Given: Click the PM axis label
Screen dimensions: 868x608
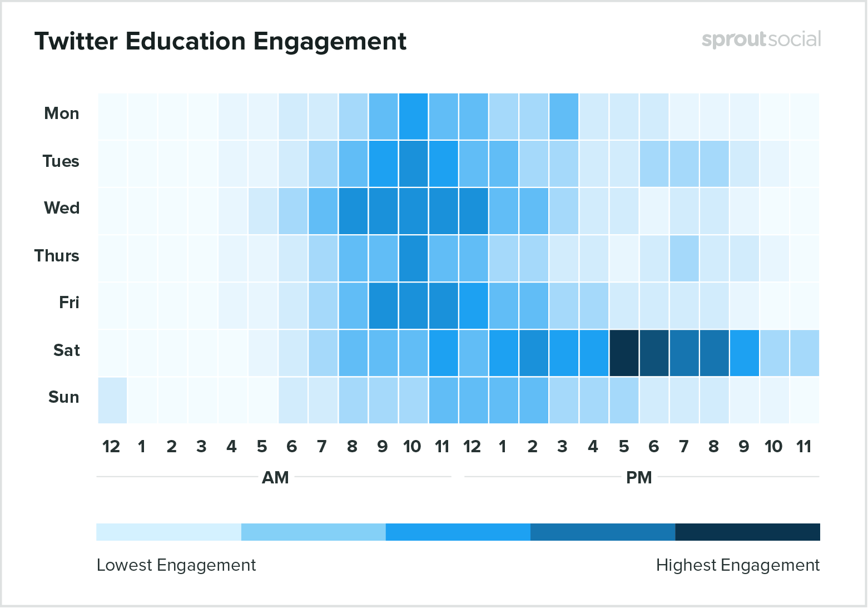Looking at the screenshot, I should point(639,478).
